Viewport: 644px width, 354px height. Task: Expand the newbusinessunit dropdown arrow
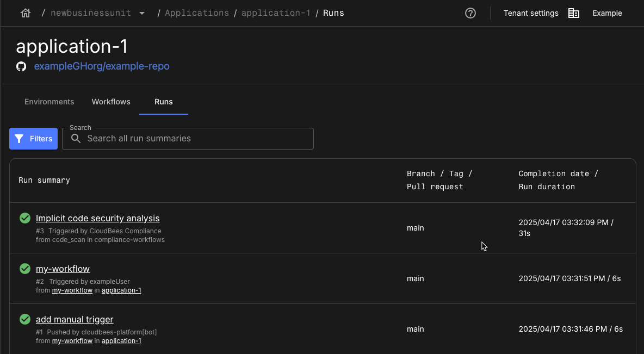pos(142,13)
